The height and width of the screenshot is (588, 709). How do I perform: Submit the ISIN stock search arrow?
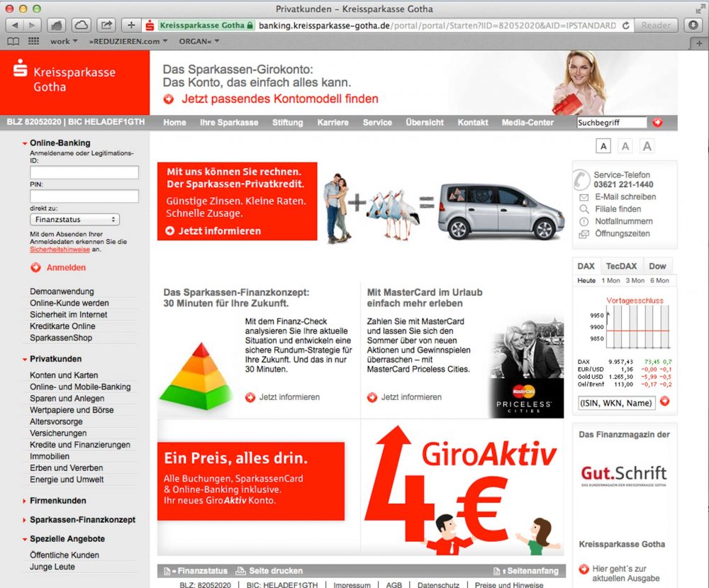pyautogui.click(x=664, y=401)
